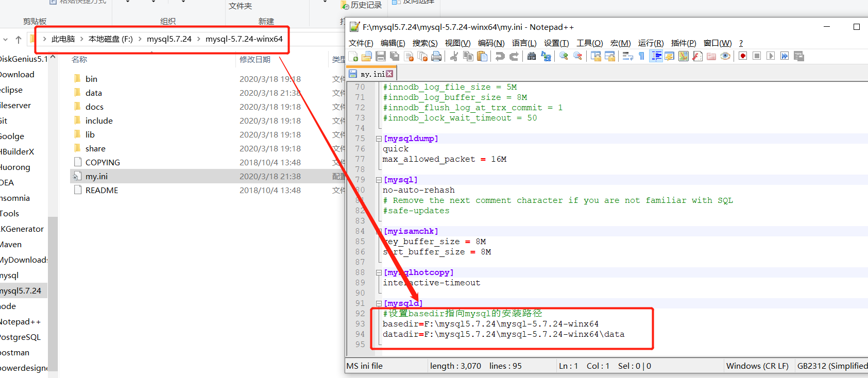Cut selection with the scissors icon

[x=454, y=56]
